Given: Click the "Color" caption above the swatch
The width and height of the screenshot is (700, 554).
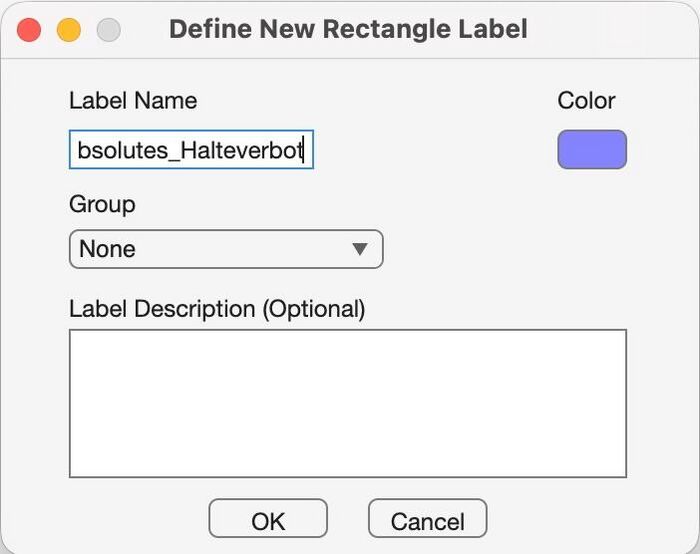Looking at the screenshot, I should tap(586, 101).
